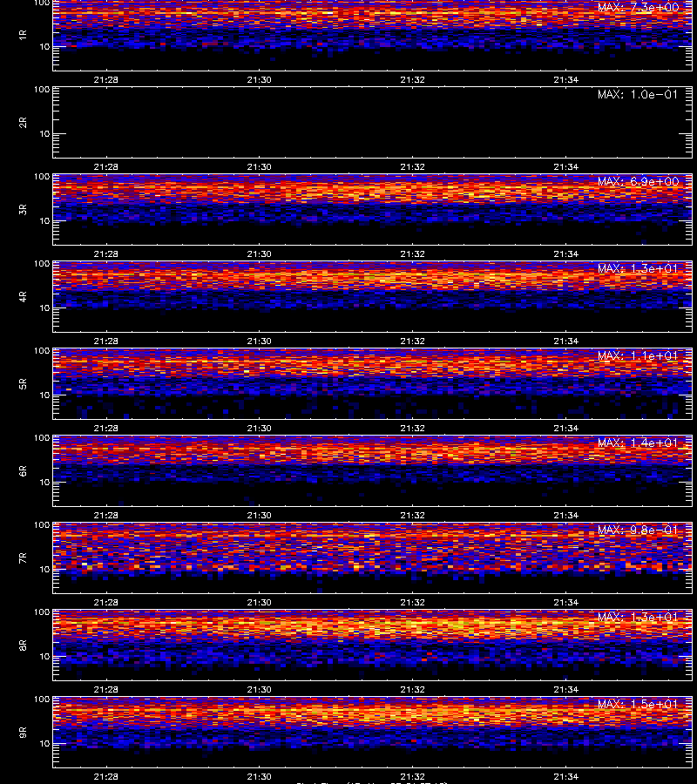
Task: Select the MAX: 9.8e-01 text in 7R panel
Action: (x=638, y=530)
